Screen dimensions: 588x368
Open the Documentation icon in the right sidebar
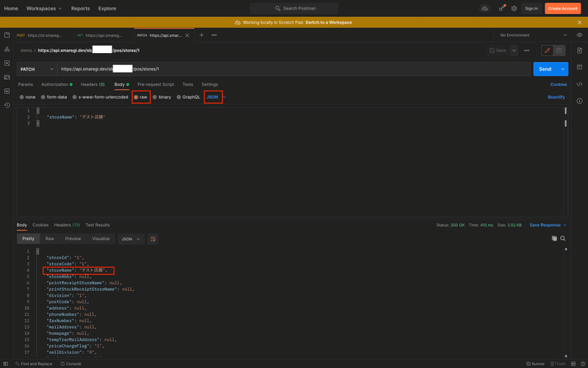point(579,50)
